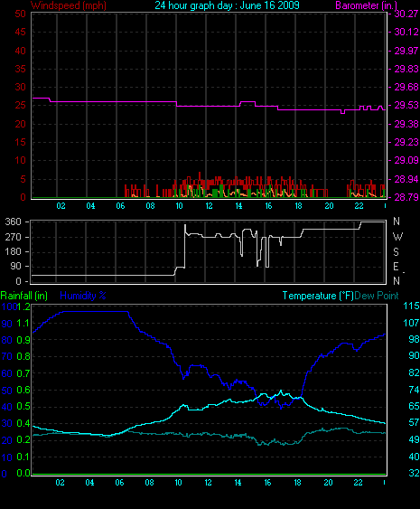Select hour 12 label under the temperature graph

coord(209,483)
